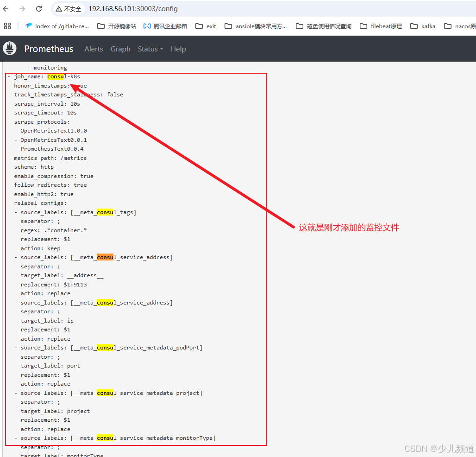Click the browser back arrow
Screen dimensions: 476x457
pyautogui.click(x=6, y=9)
